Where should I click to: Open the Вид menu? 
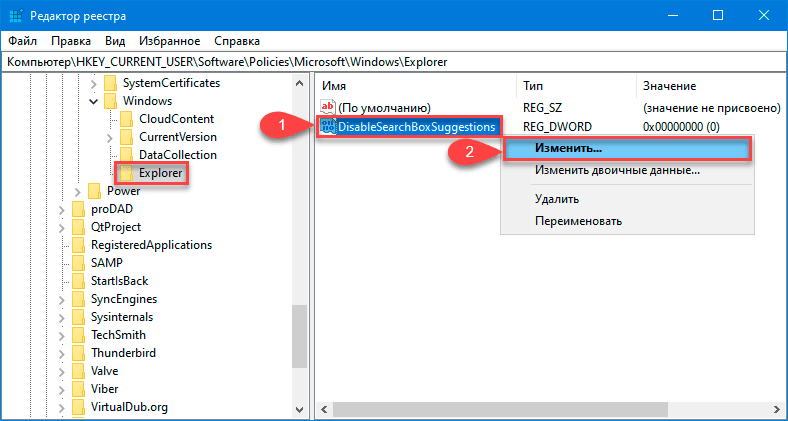115,41
